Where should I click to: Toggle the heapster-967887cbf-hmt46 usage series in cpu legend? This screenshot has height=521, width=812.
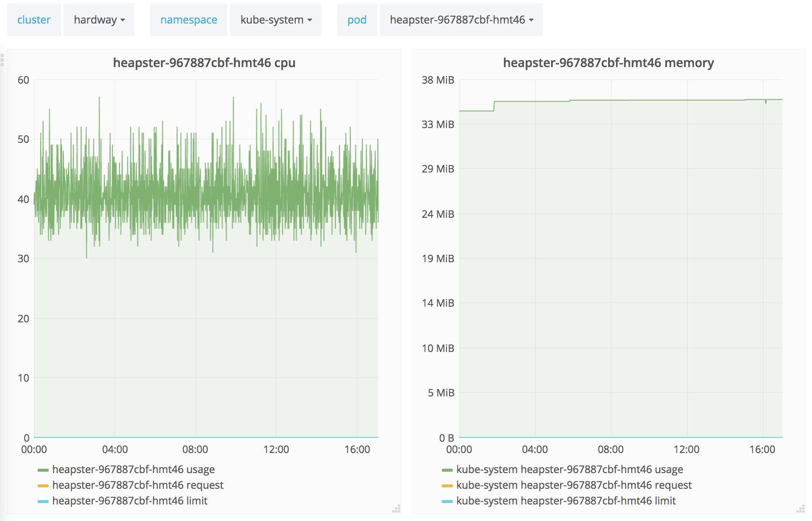pos(133,470)
